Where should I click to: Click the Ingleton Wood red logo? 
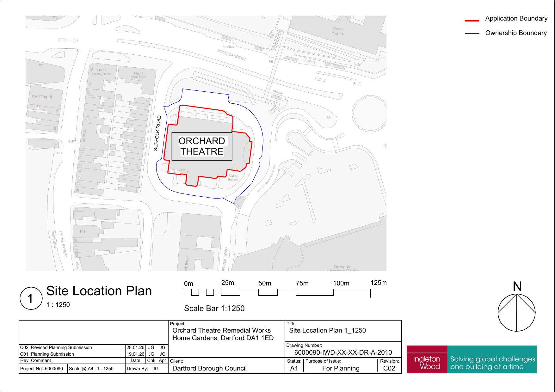[427, 360]
